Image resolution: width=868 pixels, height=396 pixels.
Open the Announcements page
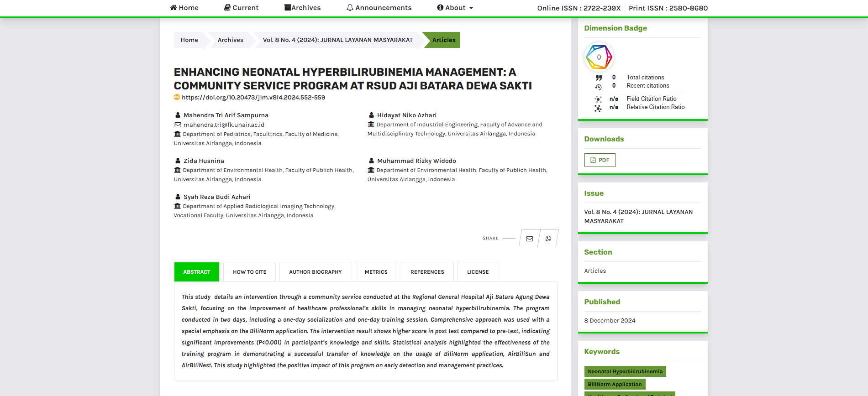click(379, 8)
